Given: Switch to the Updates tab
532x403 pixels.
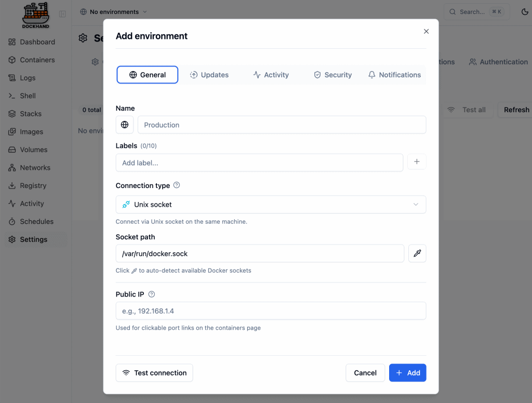Looking at the screenshot, I should click(x=209, y=75).
